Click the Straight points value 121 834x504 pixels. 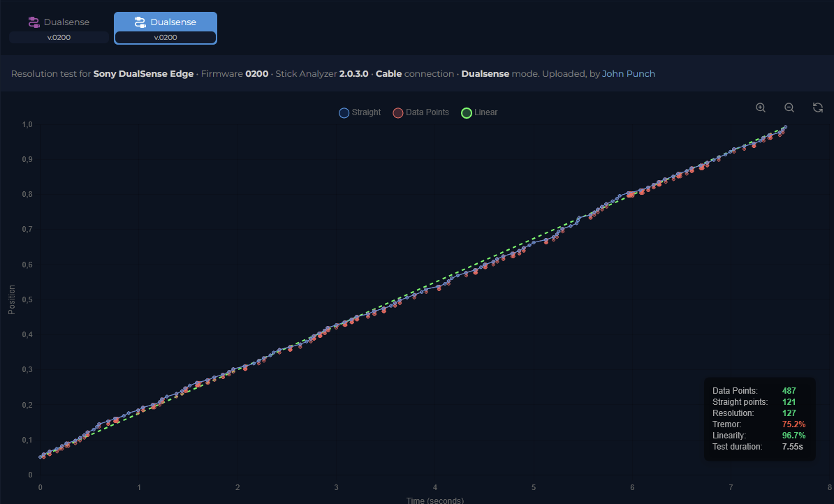[x=789, y=402]
